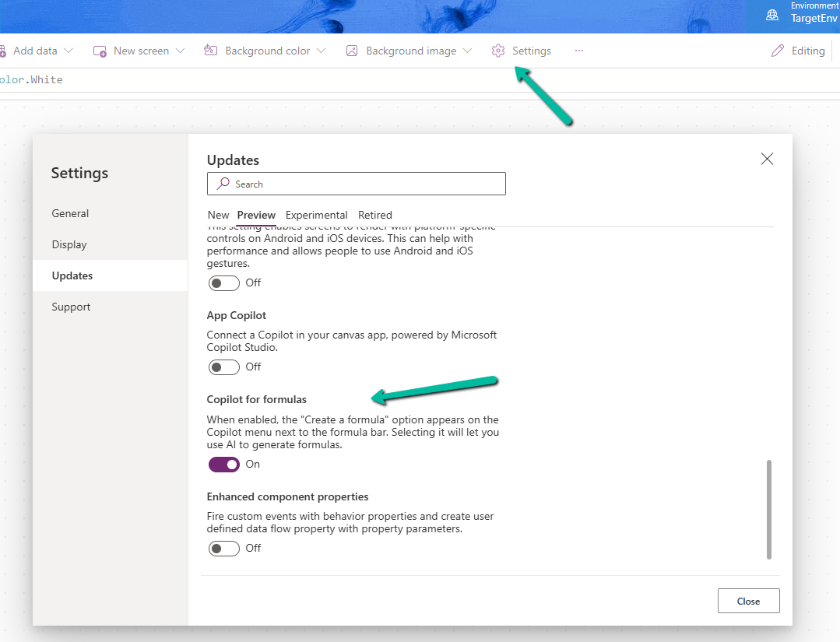
Task: Click the settings list vertical scrollbar
Action: click(769, 509)
